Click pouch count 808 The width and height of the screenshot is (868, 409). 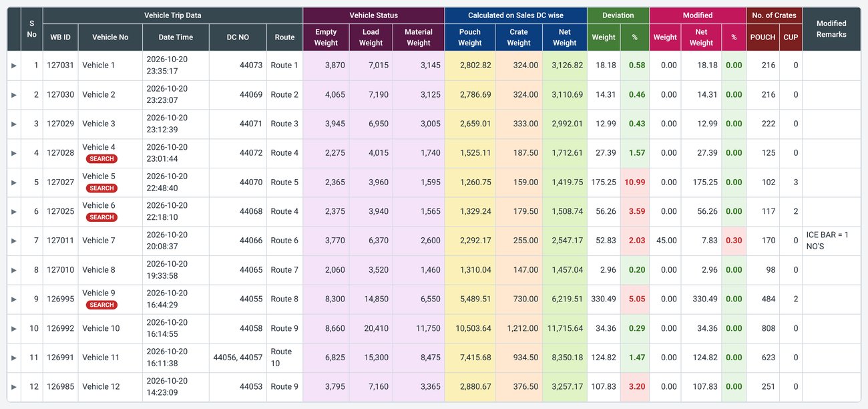[768, 328]
